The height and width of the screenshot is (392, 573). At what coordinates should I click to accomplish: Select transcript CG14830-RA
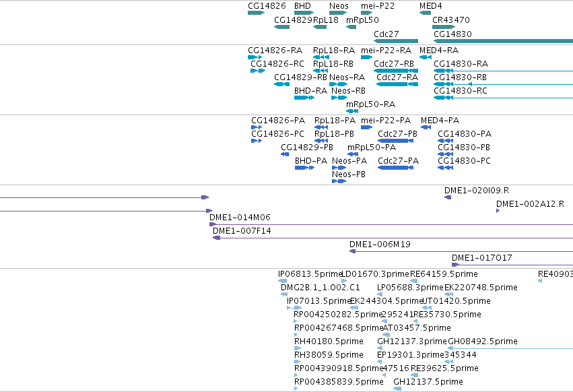503,71
